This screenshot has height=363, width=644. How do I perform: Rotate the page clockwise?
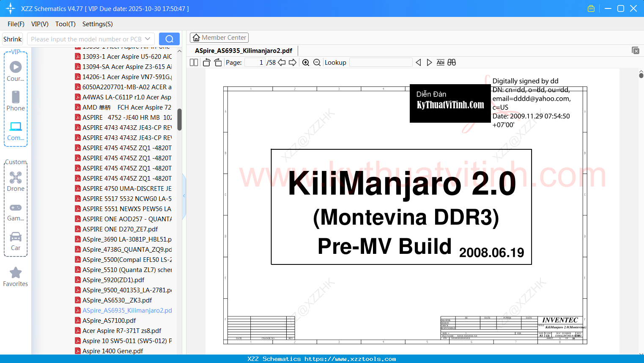click(x=218, y=63)
